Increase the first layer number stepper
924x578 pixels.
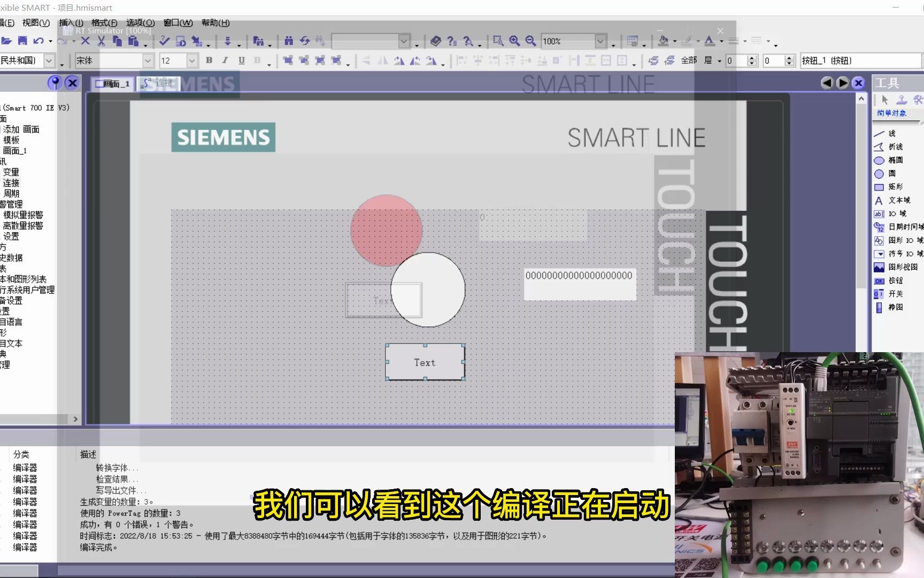752,57
